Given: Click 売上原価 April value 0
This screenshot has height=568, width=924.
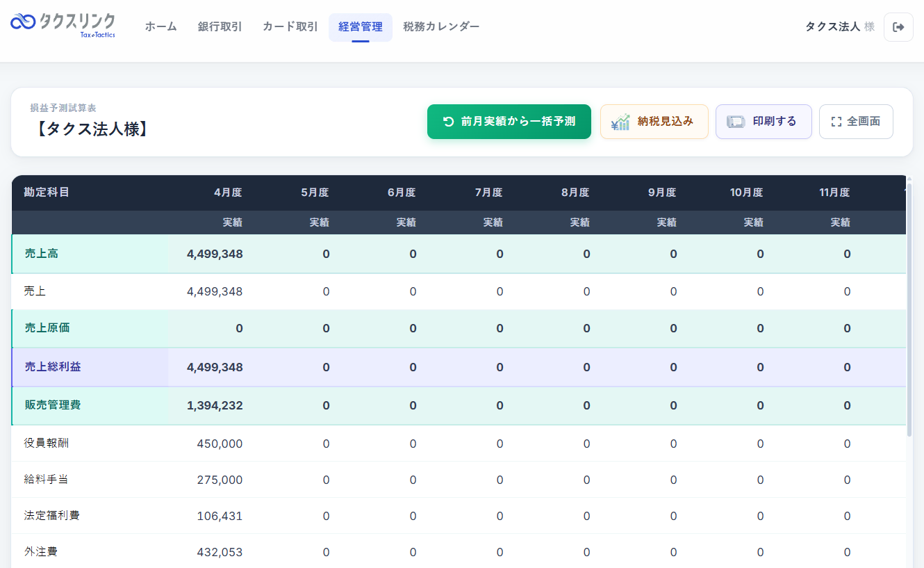Looking at the screenshot, I should click(239, 329).
